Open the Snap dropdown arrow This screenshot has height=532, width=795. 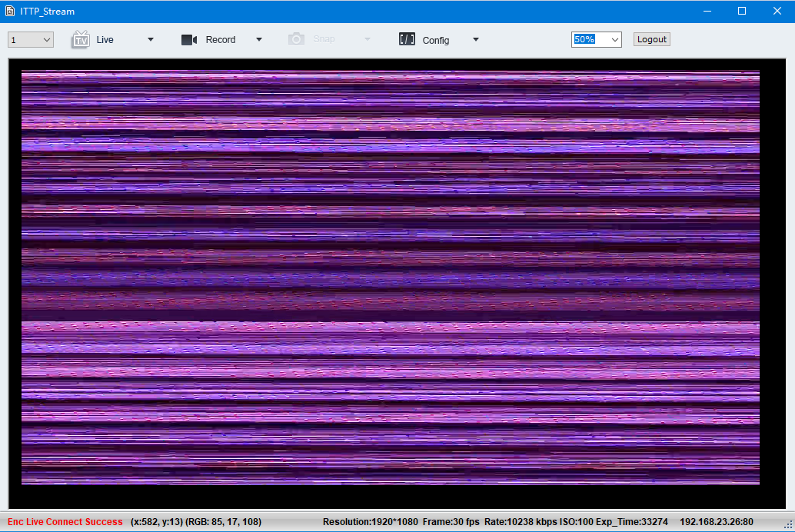point(368,40)
